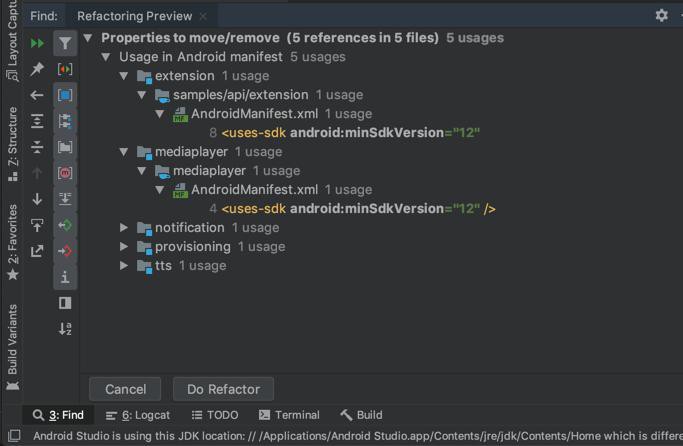
Task: Toggle Group by module square icon
Action: [x=65, y=95]
